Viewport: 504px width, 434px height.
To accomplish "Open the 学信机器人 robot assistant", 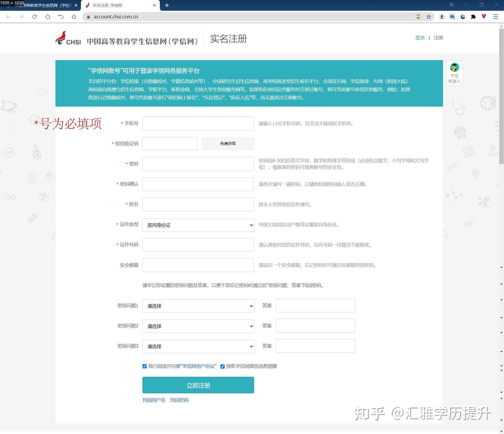I will (x=454, y=73).
